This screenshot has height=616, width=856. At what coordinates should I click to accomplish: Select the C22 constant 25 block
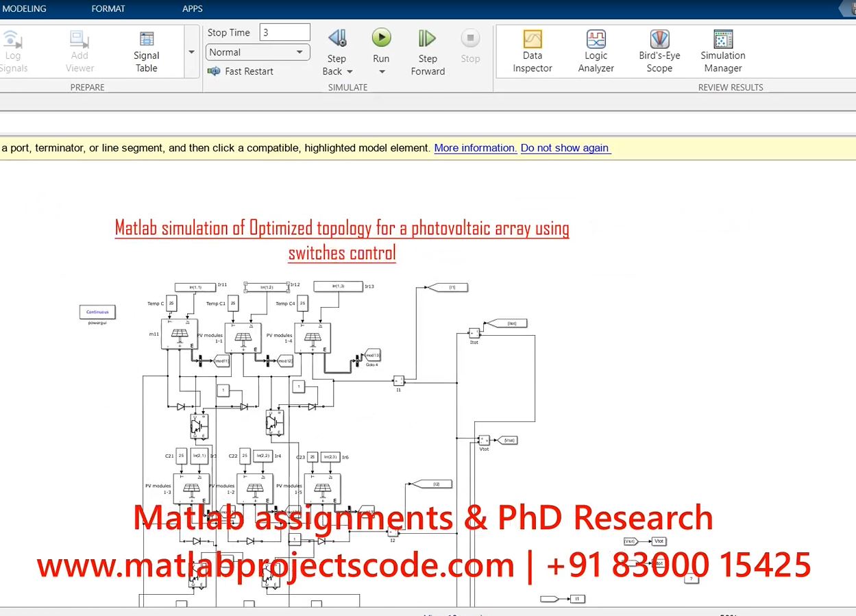pos(244,456)
